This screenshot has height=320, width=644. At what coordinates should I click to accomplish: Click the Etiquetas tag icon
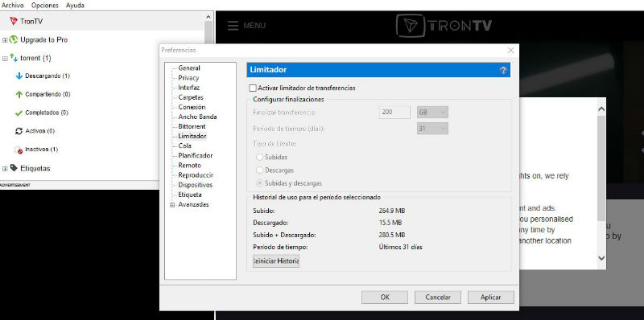(x=14, y=168)
